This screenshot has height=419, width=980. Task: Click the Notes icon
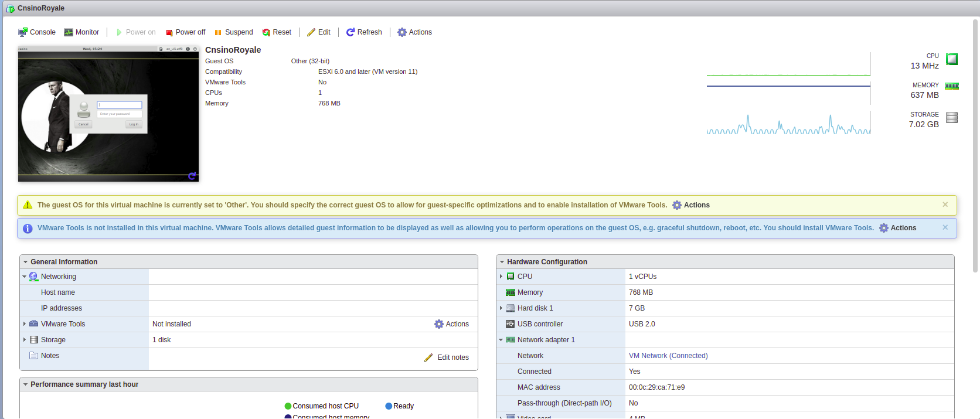[x=33, y=356]
